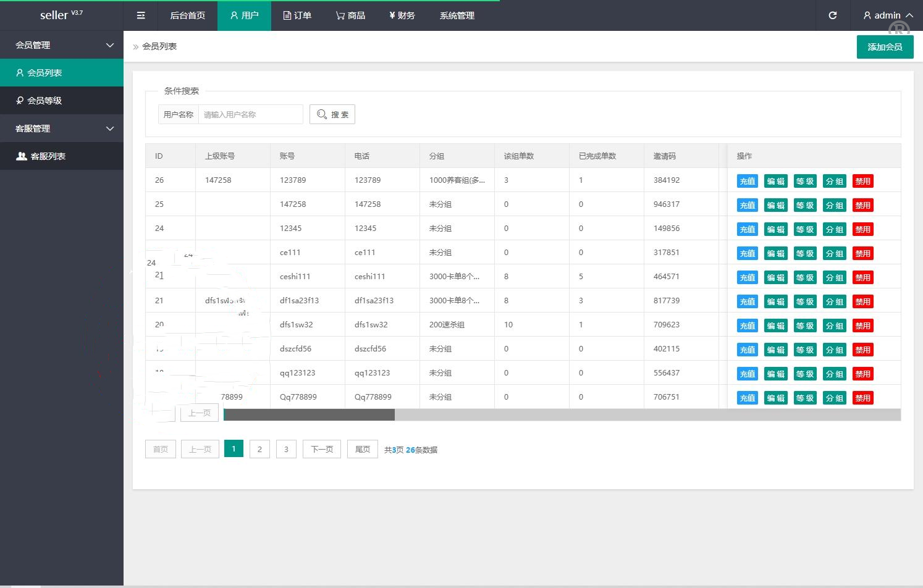923x588 pixels.
Task: Click 禁用 for user 147258
Action: tap(862, 205)
